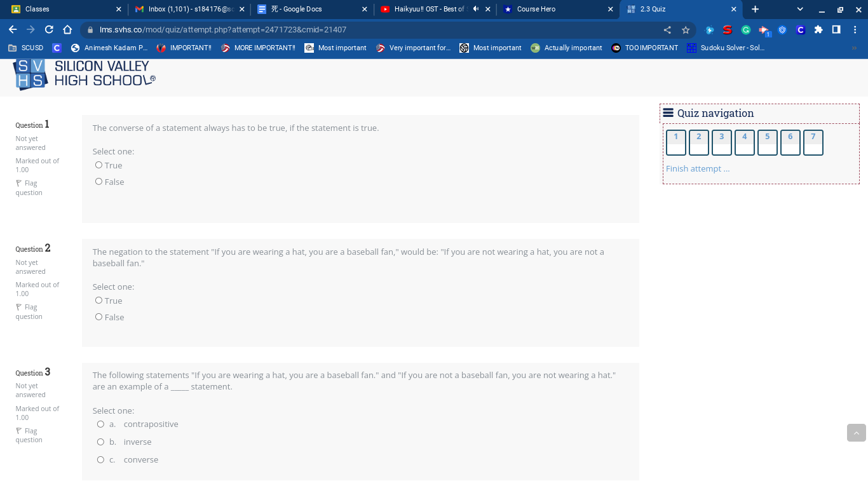Open the Very important for... bookmark
Image resolution: width=868 pixels, height=488 pixels.
point(413,48)
